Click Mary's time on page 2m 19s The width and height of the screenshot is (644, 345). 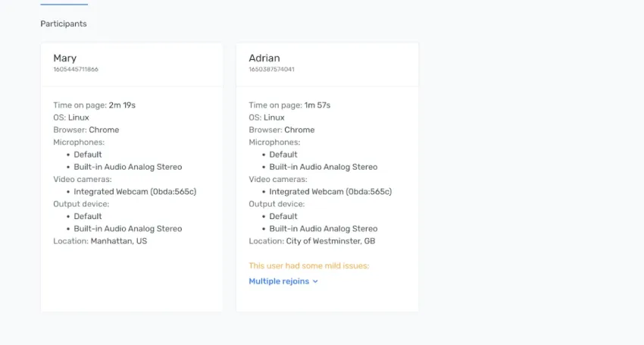tap(123, 105)
